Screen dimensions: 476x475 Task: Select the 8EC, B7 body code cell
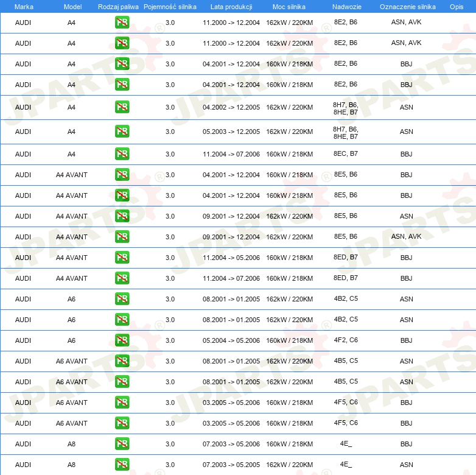346,153
